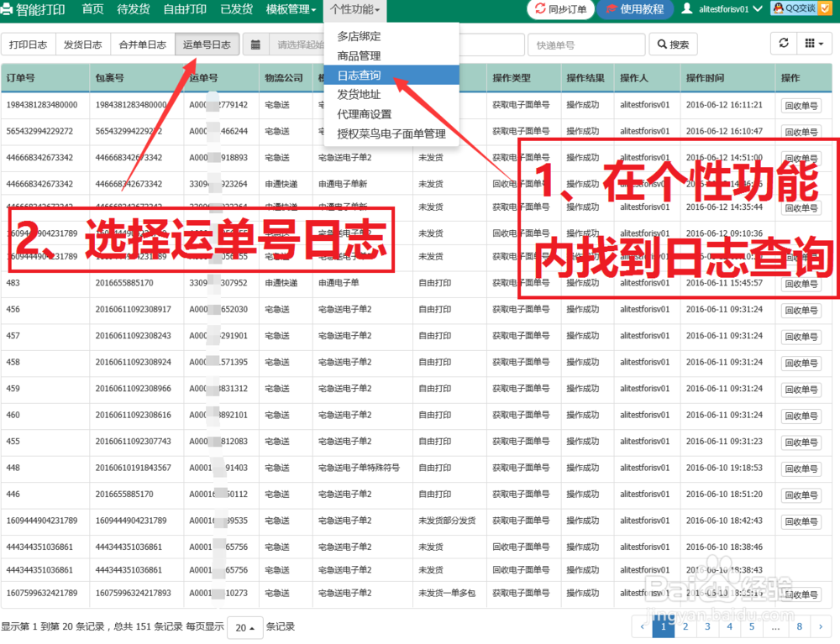
Task: Open the 待发货 menu item
Action: tap(135, 11)
